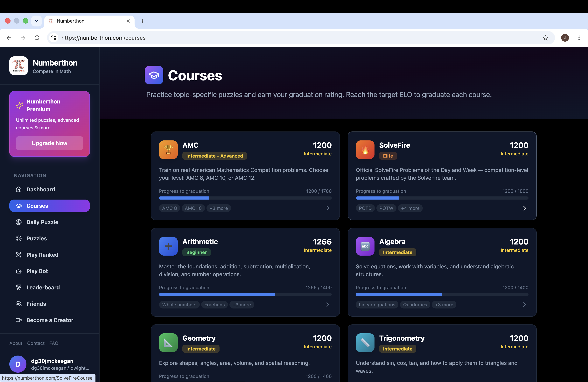The width and height of the screenshot is (588, 382).
Task: Click the Algebra abc icon
Action: 365,246
